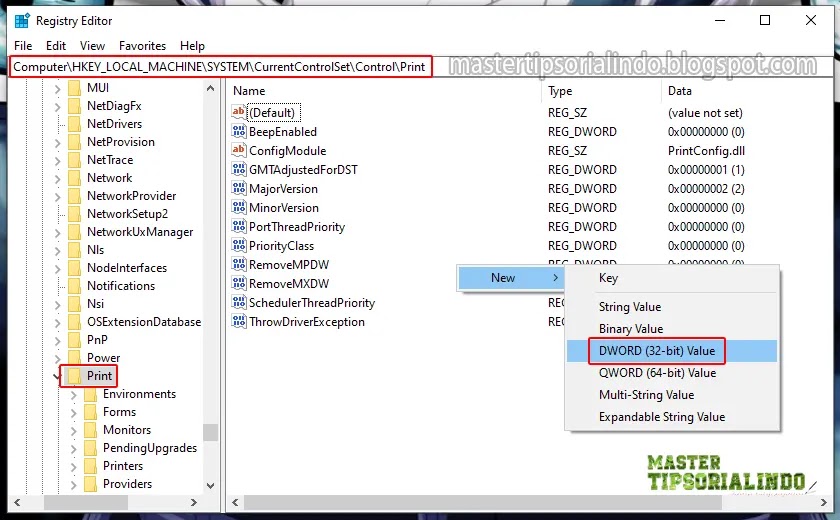Select the SchedulerThreadPriority value icon
The width and height of the screenshot is (840, 520).
(238, 302)
